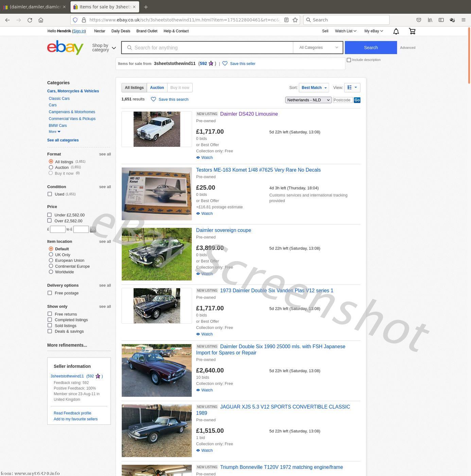Click the blue Search button
This screenshot has height=476, width=471.
tap(371, 48)
